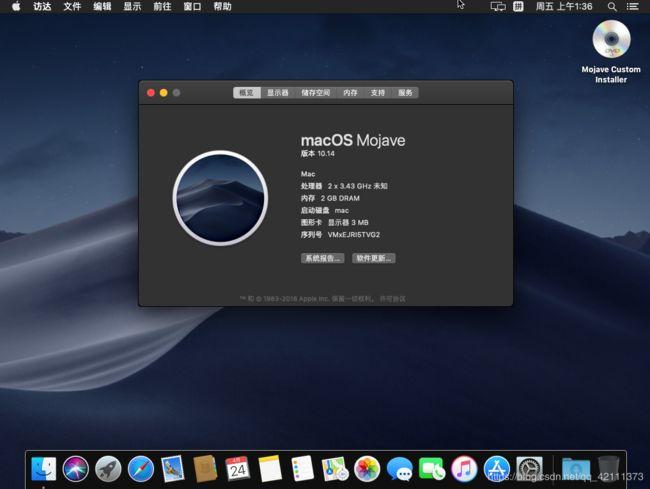
Task: Open Finder from the Dock
Action: click(x=44, y=469)
